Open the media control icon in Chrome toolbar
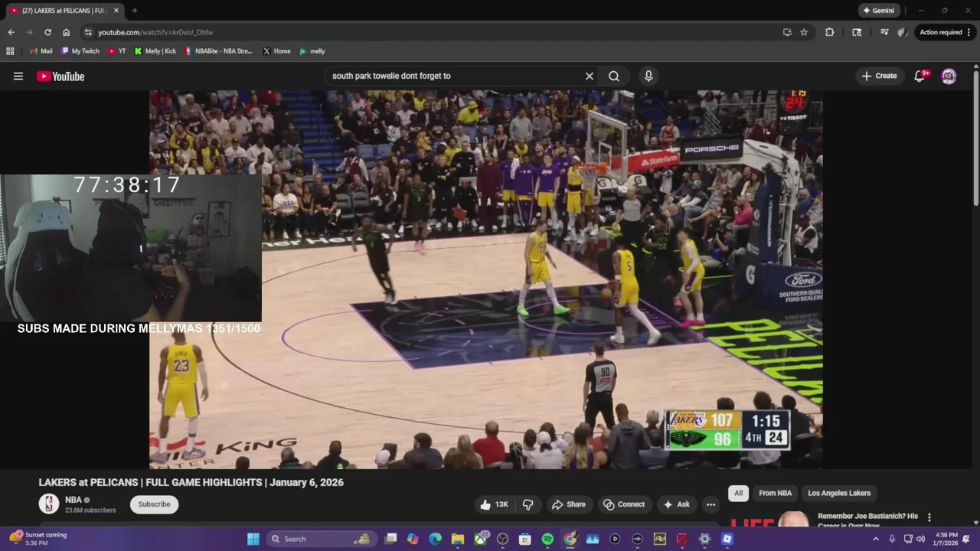 tap(884, 32)
